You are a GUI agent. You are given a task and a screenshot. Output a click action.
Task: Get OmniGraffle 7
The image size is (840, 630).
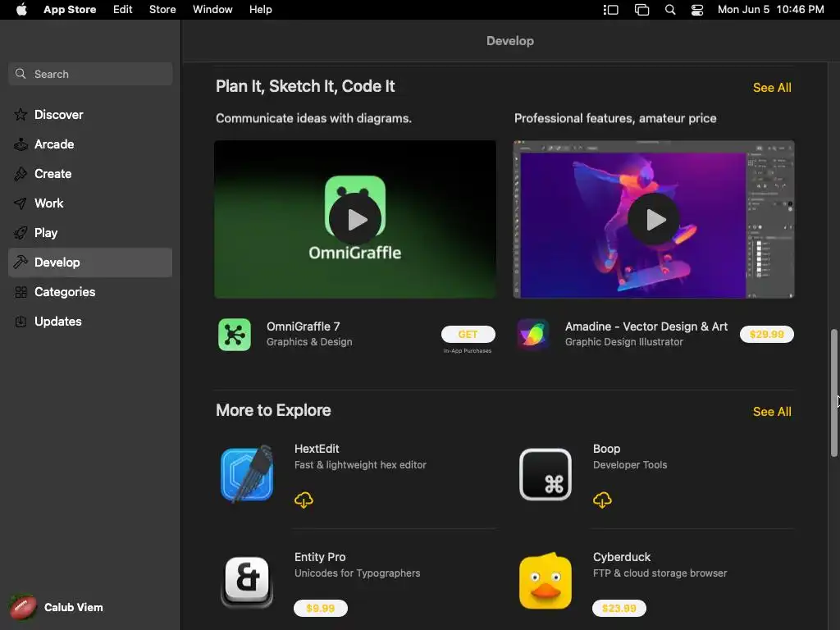[x=468, y=335]
